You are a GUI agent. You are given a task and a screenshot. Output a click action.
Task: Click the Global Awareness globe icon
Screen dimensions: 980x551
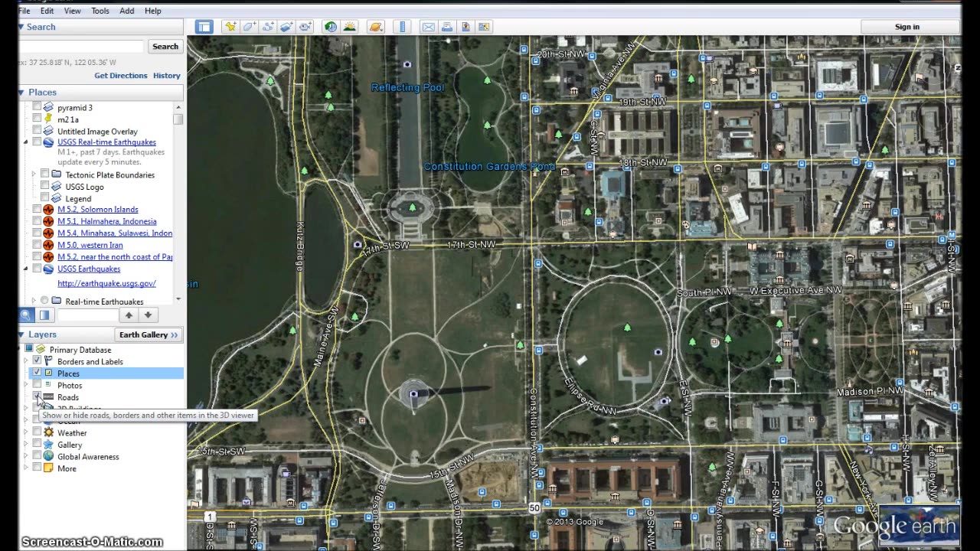(48, 456)
